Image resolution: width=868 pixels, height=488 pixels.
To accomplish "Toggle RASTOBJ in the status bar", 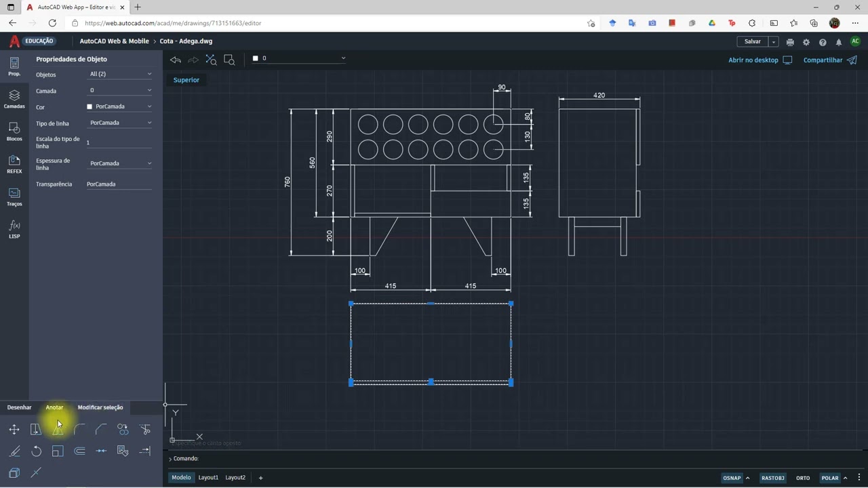I will pyautogui.click(x=772, y=478).
